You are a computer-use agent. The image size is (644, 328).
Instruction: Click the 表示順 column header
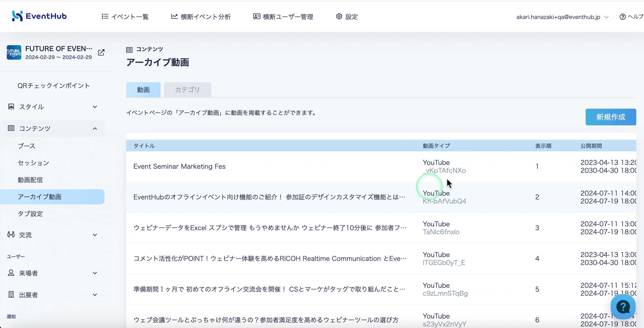(x=543, y=146)
